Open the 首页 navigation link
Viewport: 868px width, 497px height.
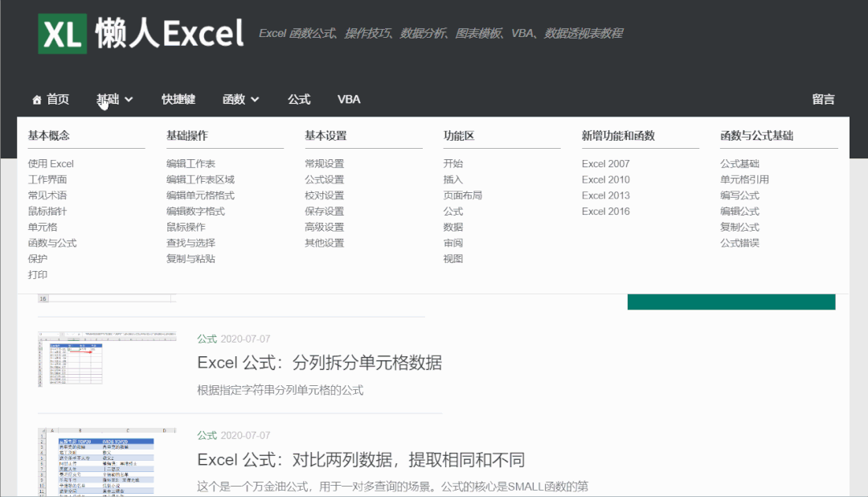[x=58, y=99]
